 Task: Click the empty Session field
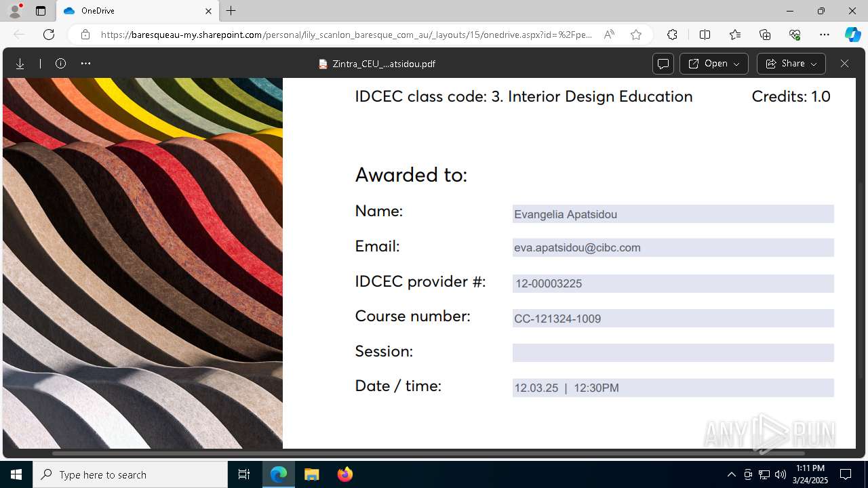673,352
